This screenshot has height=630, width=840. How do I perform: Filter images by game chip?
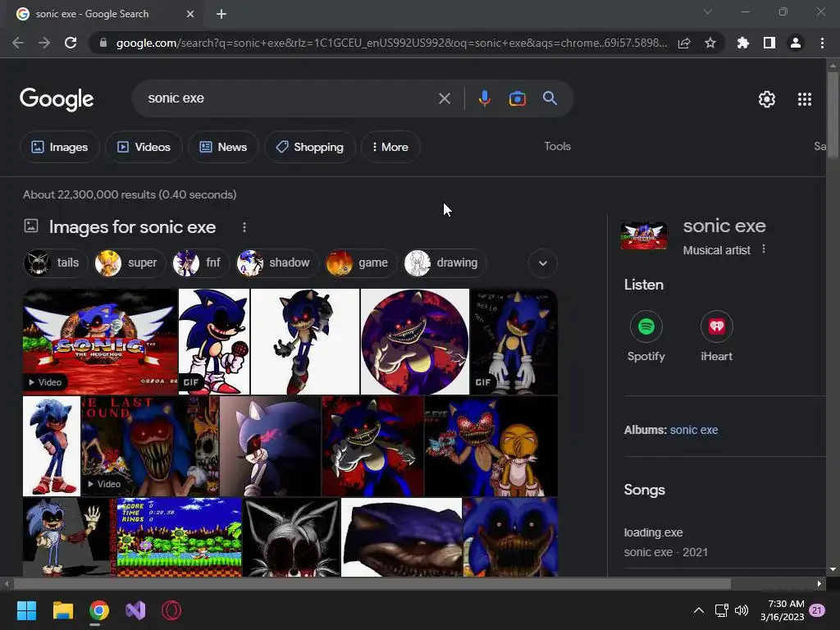tap(361, 263)
